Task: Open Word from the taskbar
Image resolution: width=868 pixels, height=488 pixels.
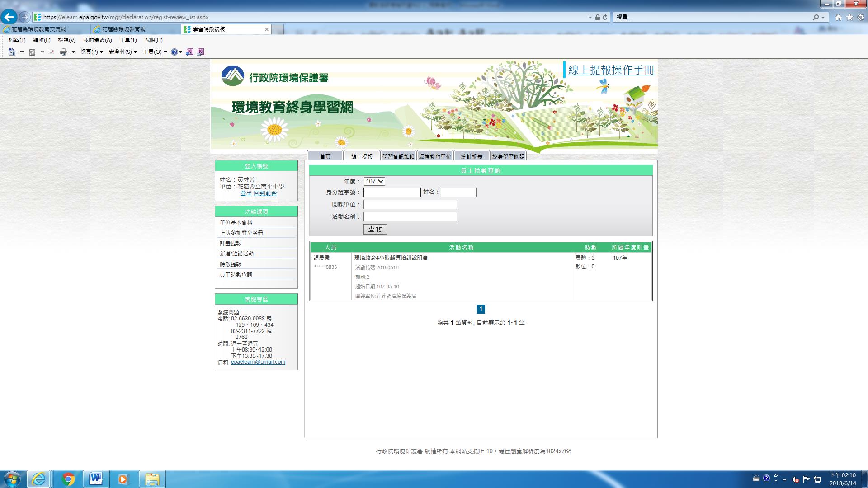Action: click(96, 479)
